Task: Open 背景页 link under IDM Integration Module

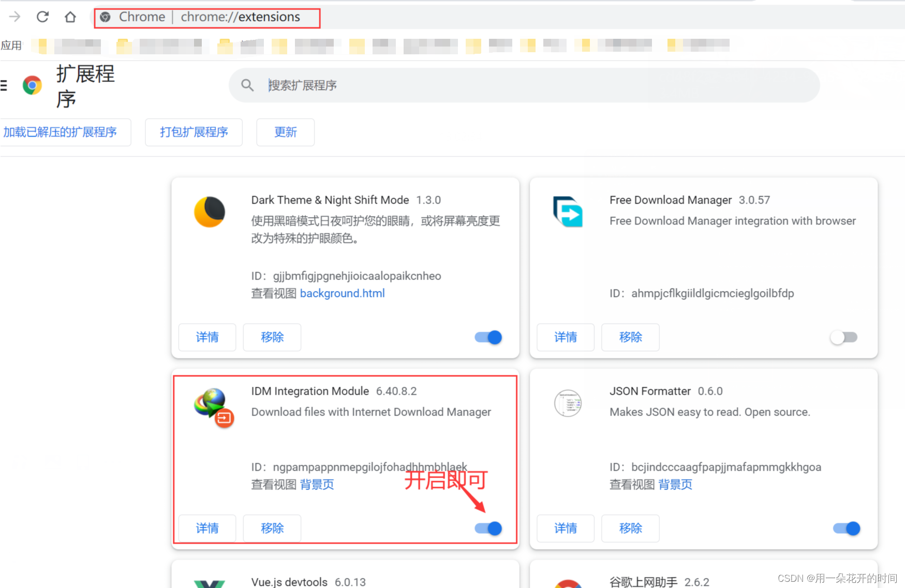Action: pyautogui.click(x=317, y=484)
